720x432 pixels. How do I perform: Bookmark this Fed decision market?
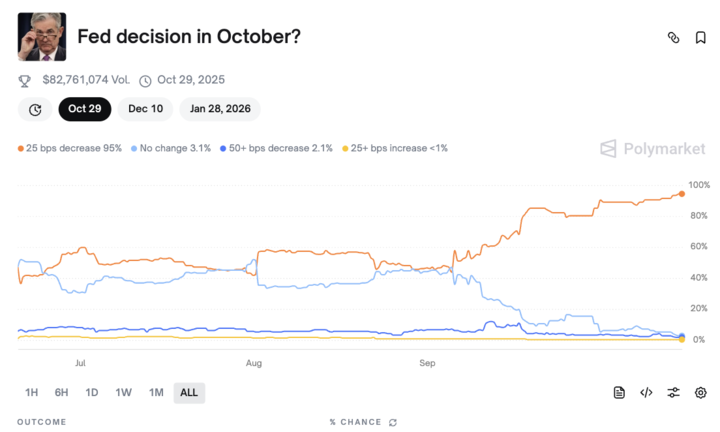point(701,37)
